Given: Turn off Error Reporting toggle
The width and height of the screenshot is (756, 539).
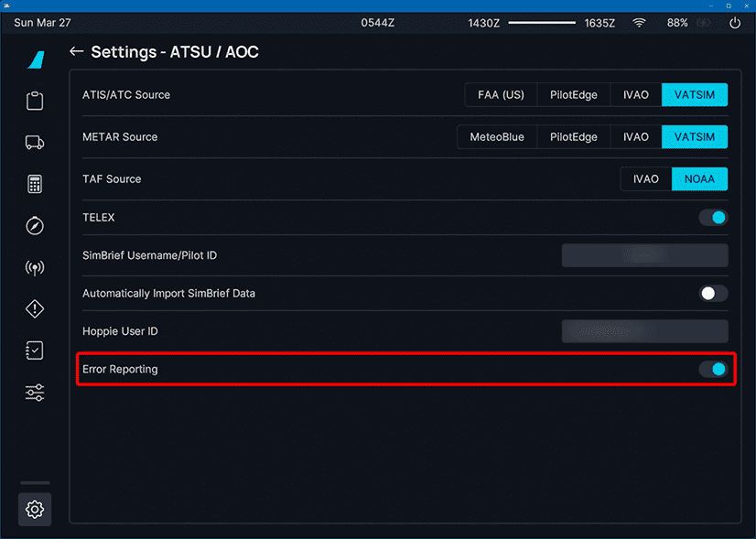Looking at the screenshot, I should [x=713, y=369].
